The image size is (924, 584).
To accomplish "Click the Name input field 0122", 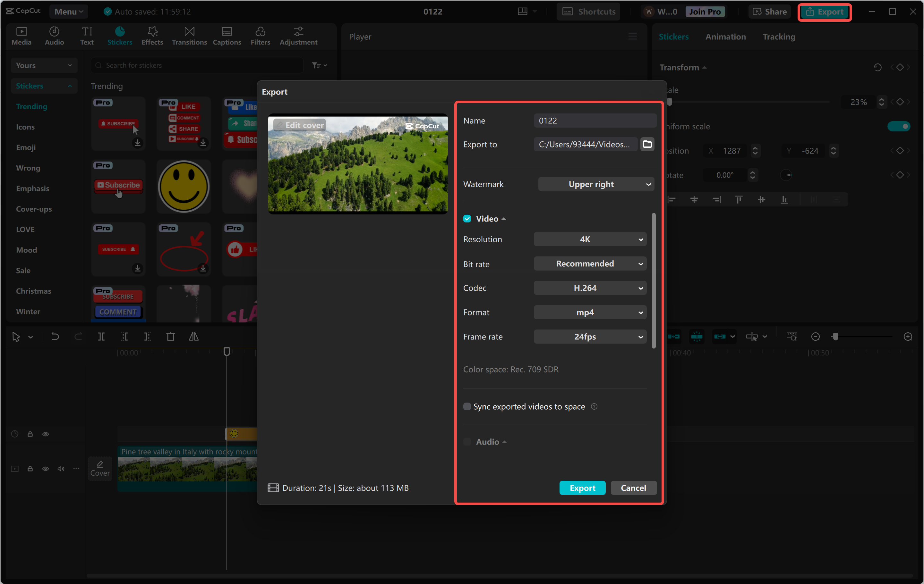I will (595, 121).
